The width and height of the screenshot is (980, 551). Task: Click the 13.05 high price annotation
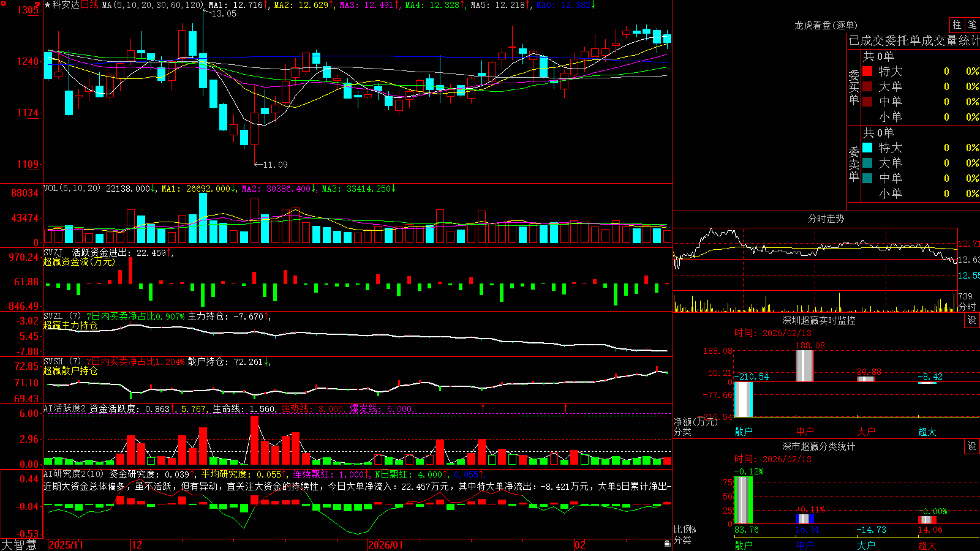224,13
